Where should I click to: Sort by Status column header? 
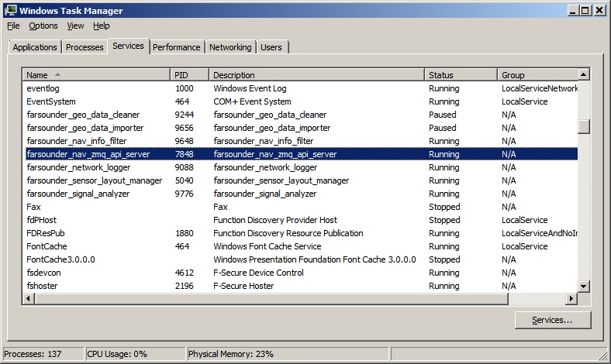point(461,75)
